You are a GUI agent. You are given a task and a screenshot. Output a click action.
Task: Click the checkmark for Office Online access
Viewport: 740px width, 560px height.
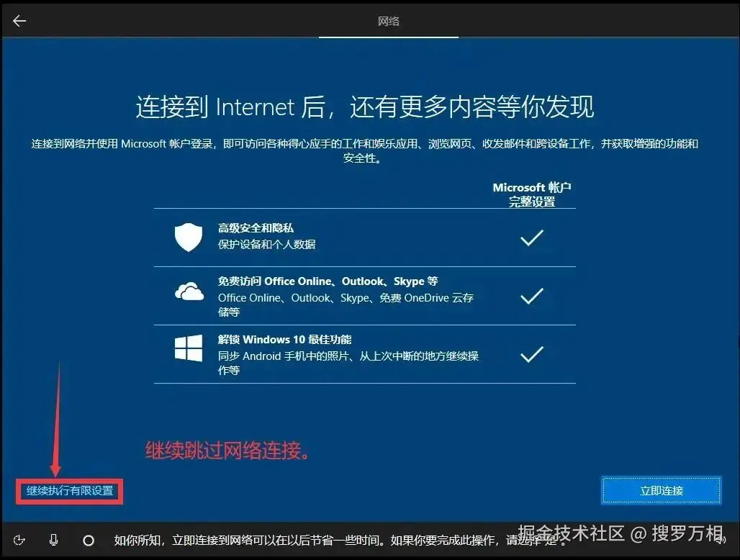[x=531, y=295]
